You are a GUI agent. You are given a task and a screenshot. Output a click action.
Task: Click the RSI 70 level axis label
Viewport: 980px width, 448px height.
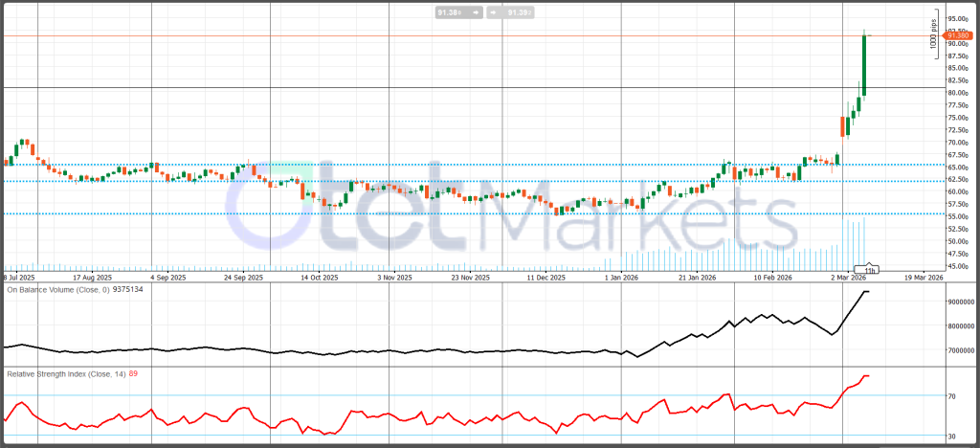pos(951,395)
